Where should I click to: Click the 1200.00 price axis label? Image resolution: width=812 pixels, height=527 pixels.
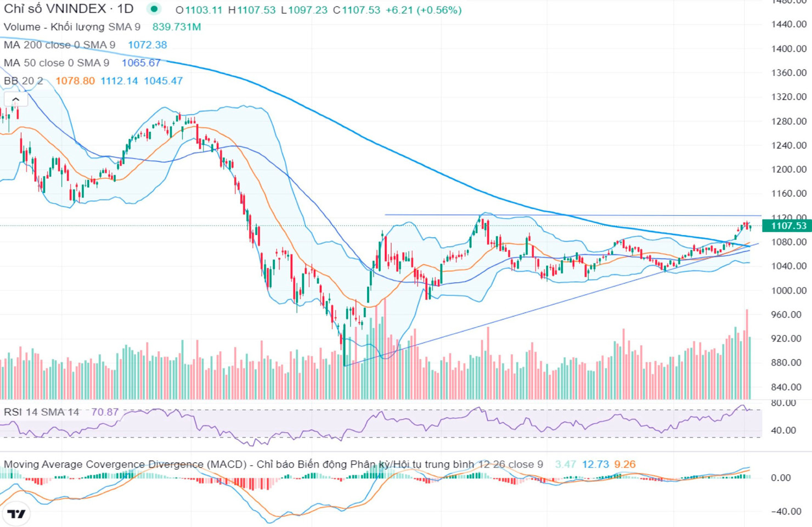click(x=789, y=169)
